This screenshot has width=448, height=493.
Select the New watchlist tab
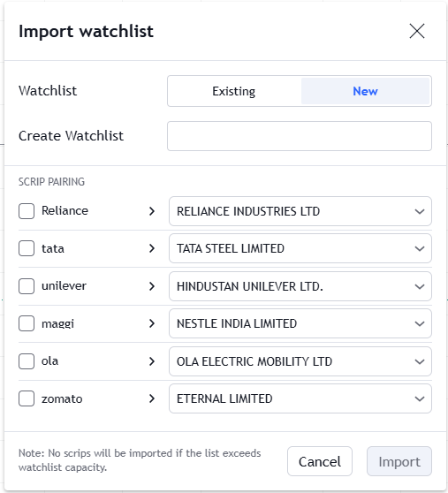[365, 91]
